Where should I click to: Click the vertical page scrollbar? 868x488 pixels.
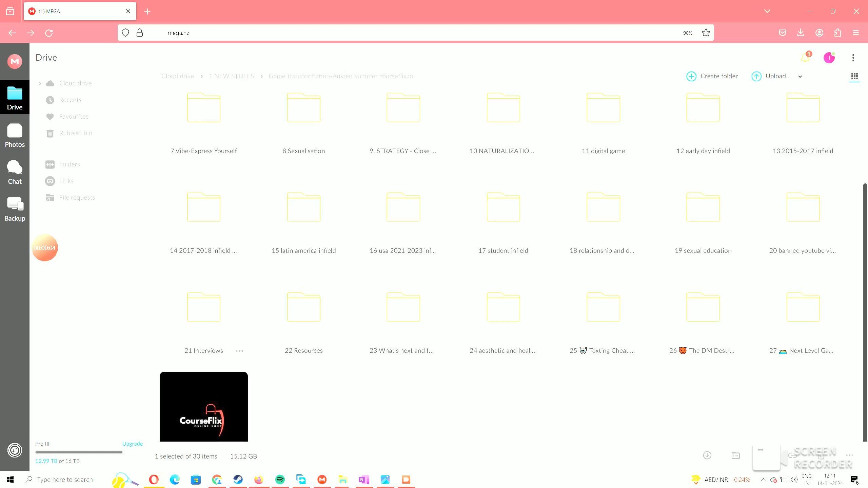coord(865,312)
